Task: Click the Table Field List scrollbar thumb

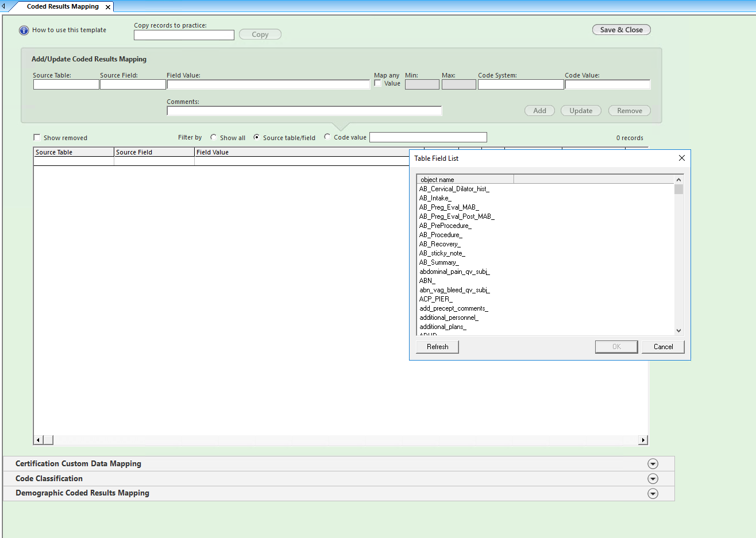Action: (679, 189)
